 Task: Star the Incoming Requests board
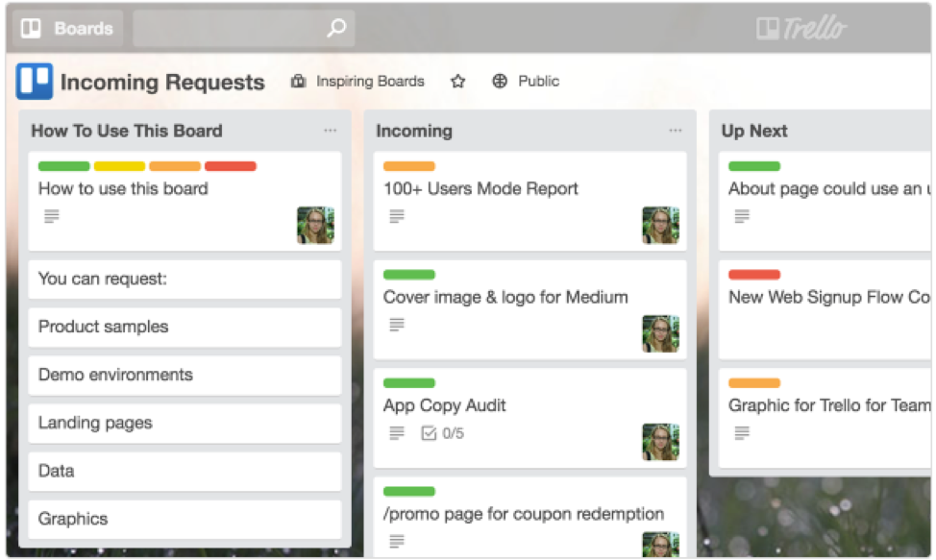tap(457, 82)
